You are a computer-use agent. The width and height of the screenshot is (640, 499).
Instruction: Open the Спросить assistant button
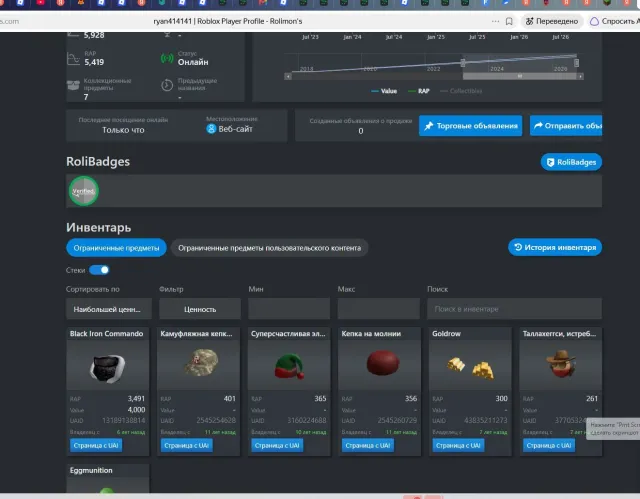click(614, 21)
